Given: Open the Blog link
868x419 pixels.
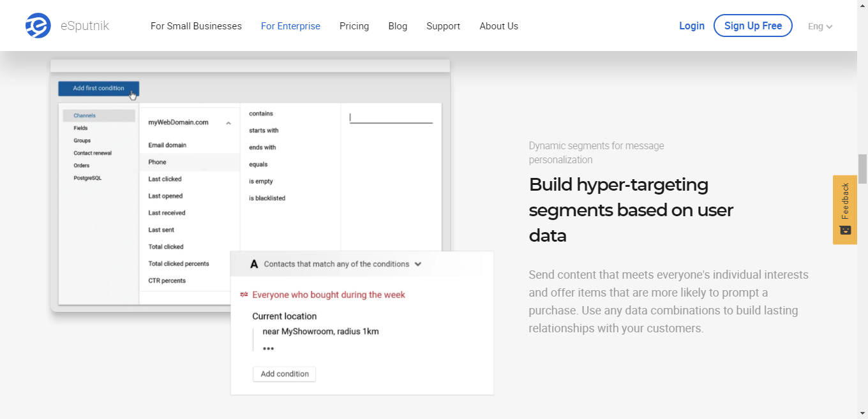Looking at the screenshot, I should coord(398,26).
